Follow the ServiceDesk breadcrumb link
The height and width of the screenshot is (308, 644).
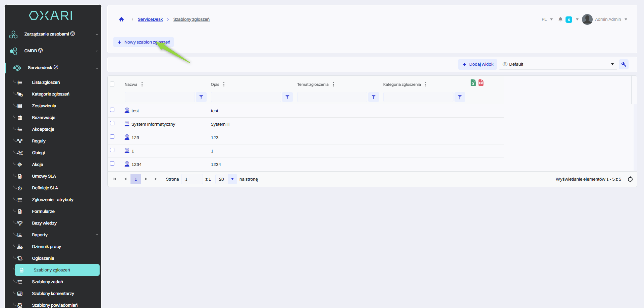pos(150,19)
